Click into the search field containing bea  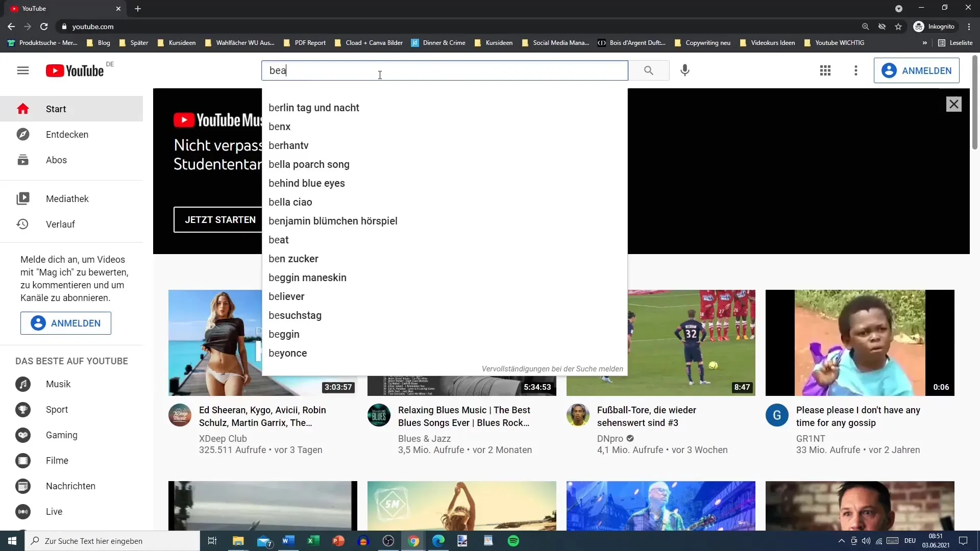click(445, 70)
